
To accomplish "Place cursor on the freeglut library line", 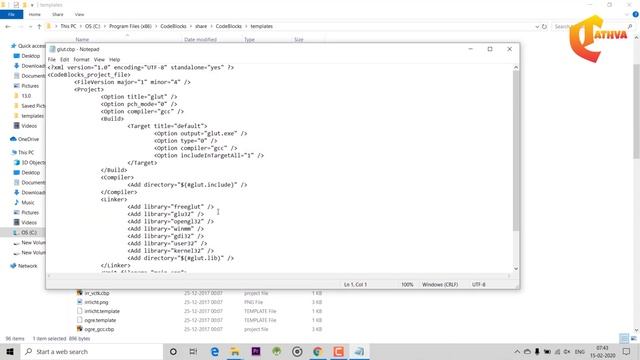I will (171, 207).
